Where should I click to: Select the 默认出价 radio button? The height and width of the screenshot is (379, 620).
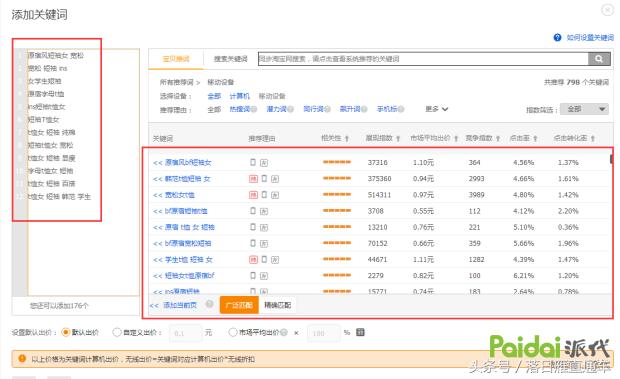coord(66,332)
